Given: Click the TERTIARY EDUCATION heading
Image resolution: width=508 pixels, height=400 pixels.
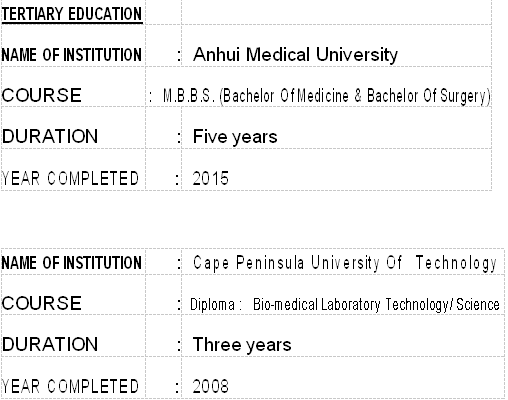Looking at the screenshot, I should (72, 14).
